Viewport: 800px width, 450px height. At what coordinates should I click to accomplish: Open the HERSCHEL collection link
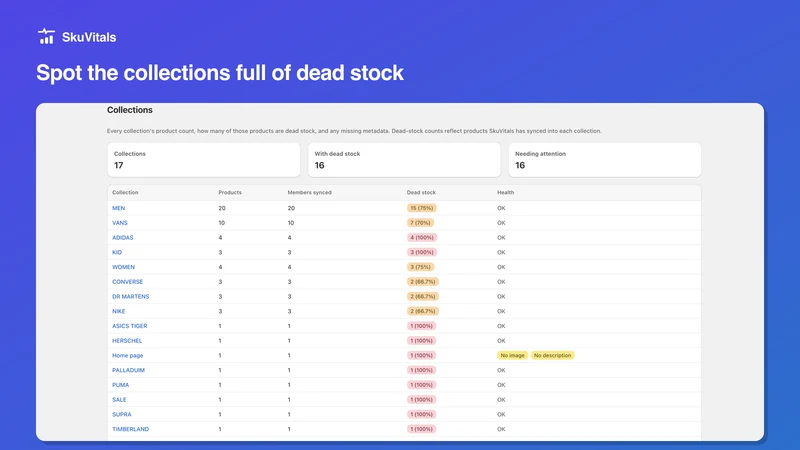coord(127,341)
